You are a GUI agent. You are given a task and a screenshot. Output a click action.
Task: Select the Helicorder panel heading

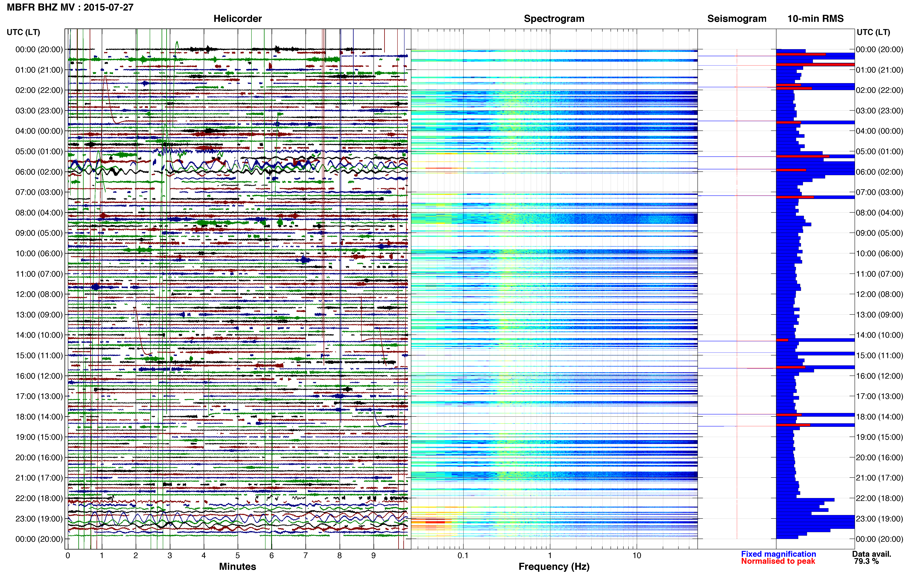238,19
